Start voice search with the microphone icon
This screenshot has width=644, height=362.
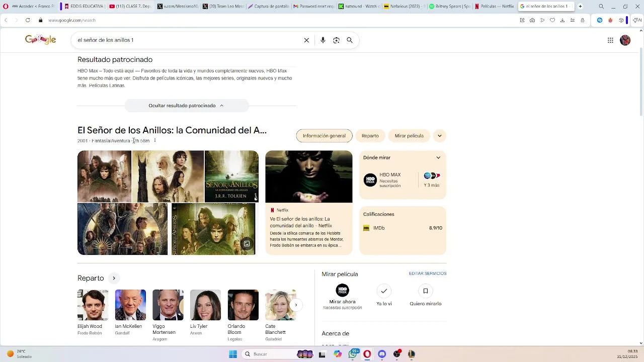click(x=323, y=40)
